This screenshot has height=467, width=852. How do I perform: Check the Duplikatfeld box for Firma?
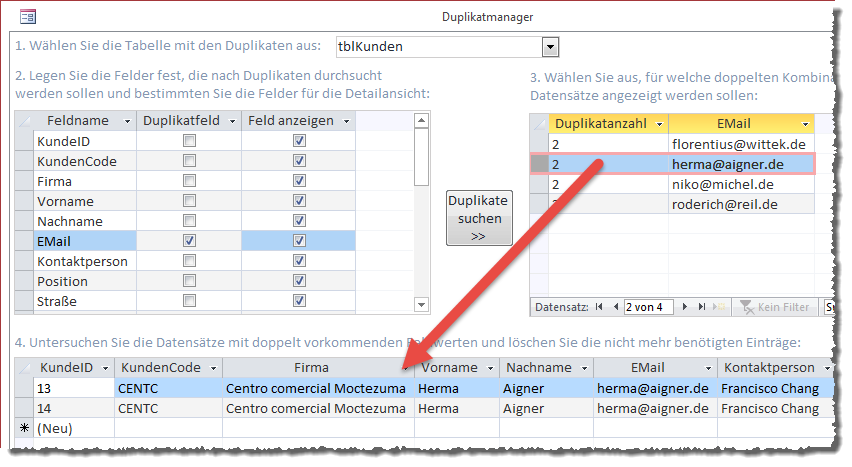[x=189, y=180]
